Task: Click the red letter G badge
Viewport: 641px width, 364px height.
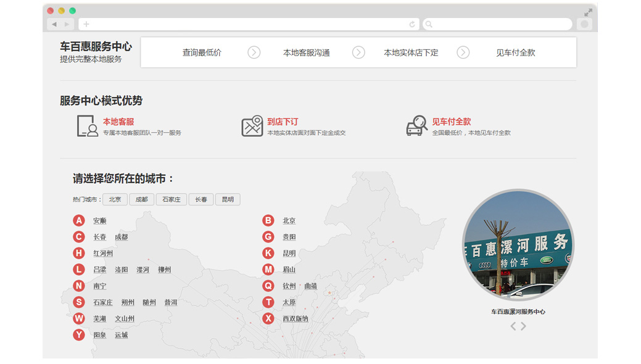Action: click(x=268, y=237)
